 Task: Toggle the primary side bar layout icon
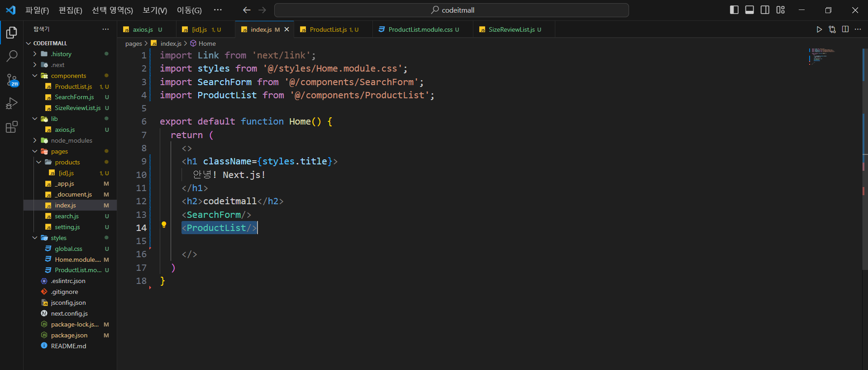point(734,10)
